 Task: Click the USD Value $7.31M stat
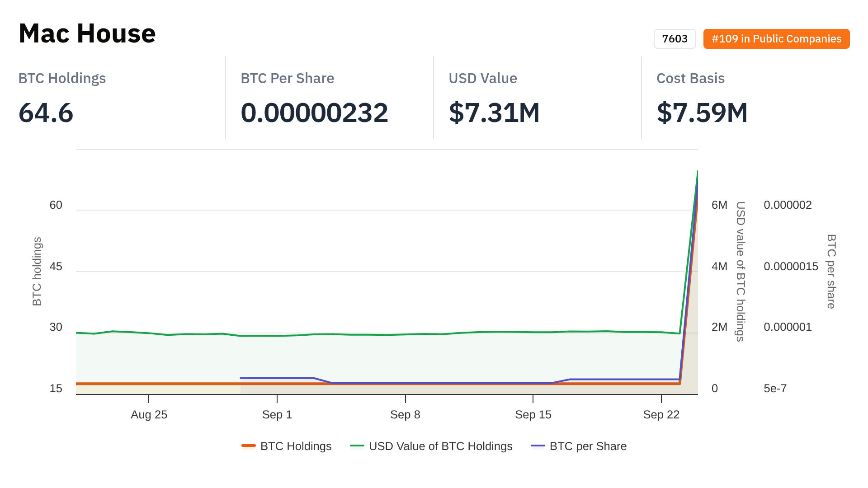pyautogui.click(x=494, y=113)
